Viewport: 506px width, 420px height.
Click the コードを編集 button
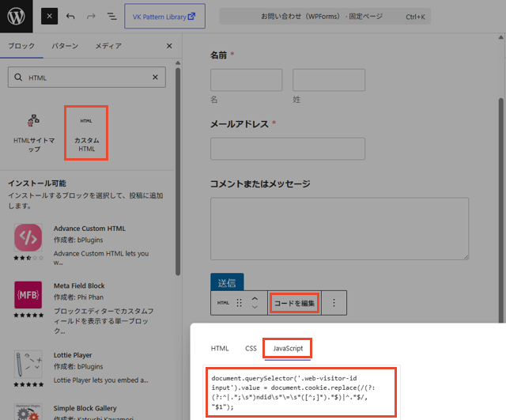coord(294,303)
